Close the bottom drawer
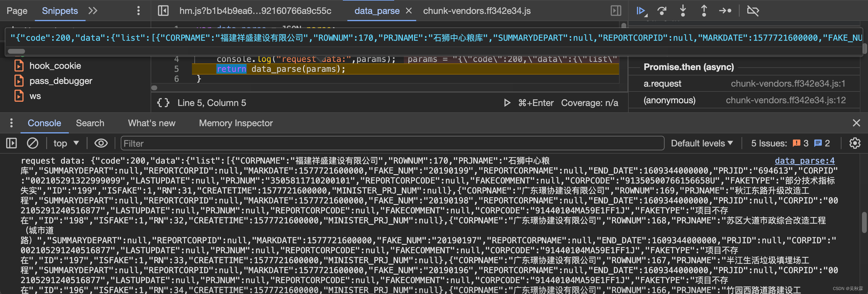Viewport: 868px width, 294px height. pos(856,123)
